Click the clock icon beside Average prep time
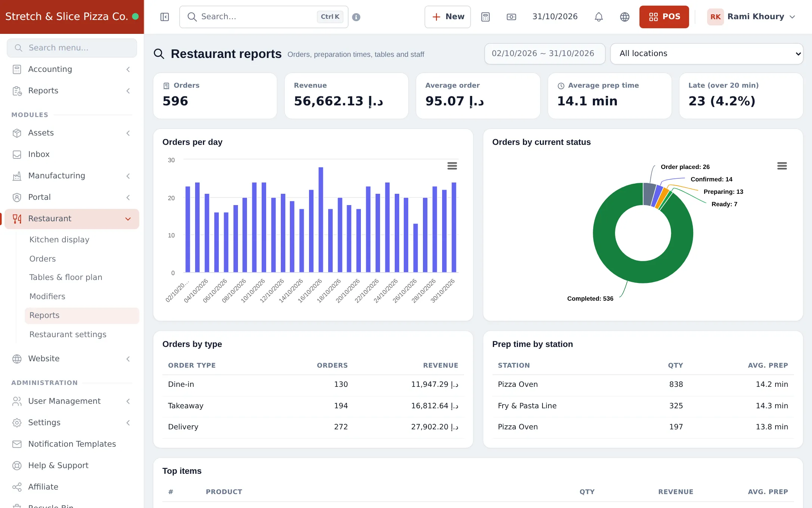This screenshot has width=812, height=508. click(561, 86)
